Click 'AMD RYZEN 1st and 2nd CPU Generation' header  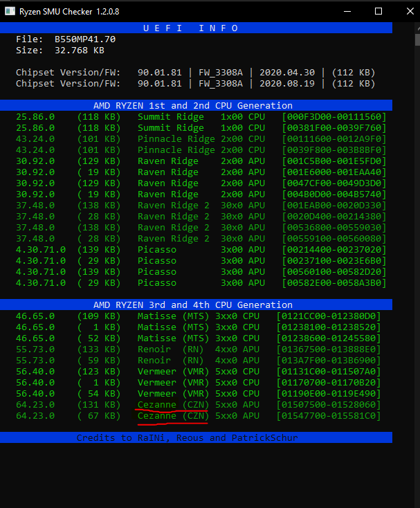tap(196, 105)
